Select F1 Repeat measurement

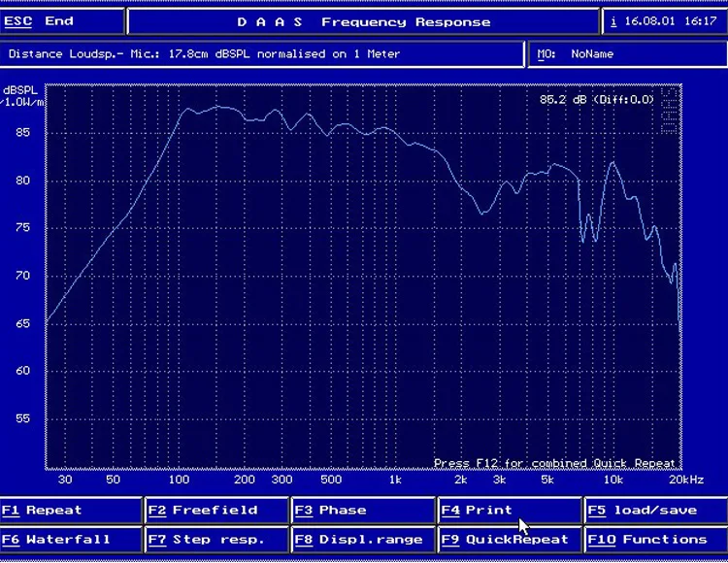(71, 510)
